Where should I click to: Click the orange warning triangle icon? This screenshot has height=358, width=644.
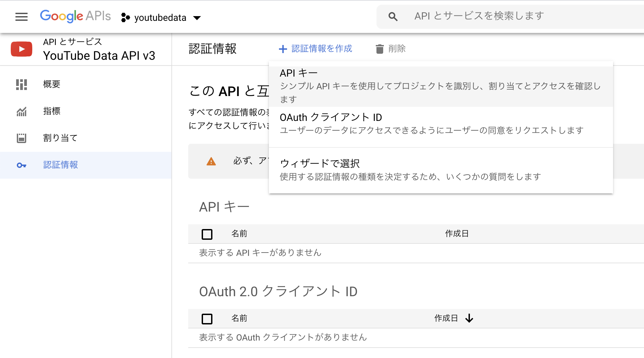pos(211,162)
